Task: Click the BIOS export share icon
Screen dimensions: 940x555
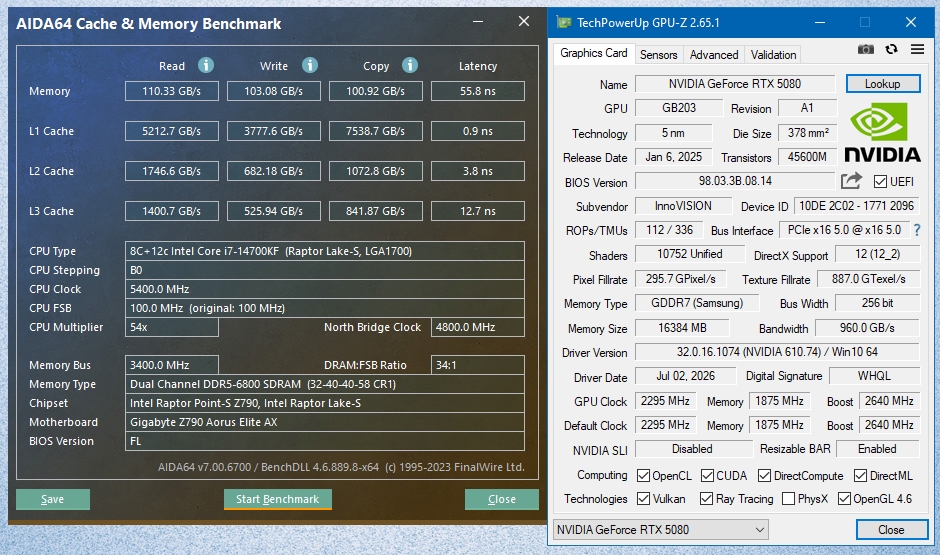Action: coord(851,180)
